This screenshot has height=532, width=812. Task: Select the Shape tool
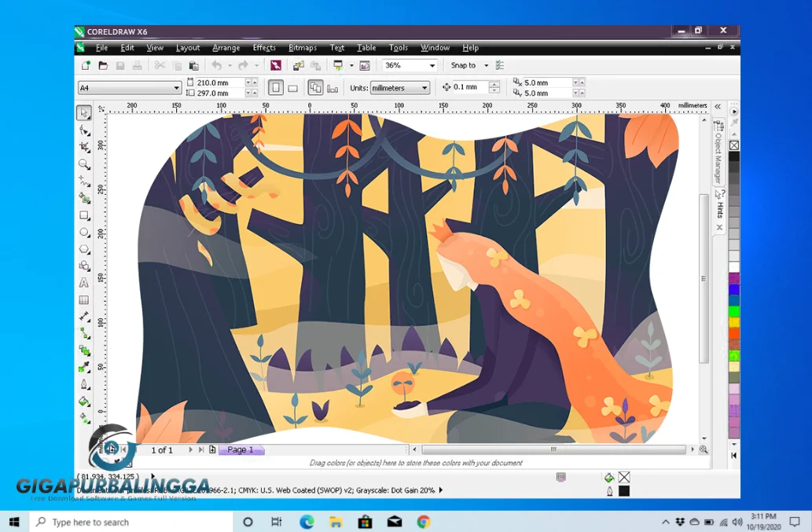pos(84,130)
